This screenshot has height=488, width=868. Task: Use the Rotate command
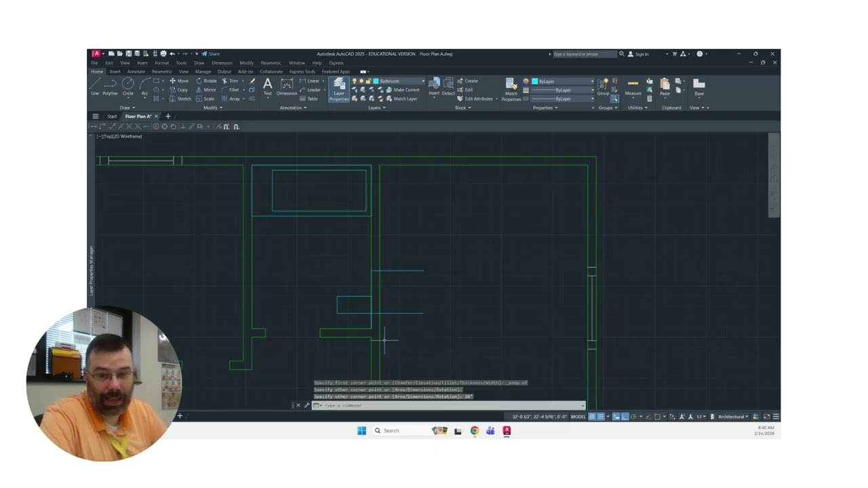point(206,81)
